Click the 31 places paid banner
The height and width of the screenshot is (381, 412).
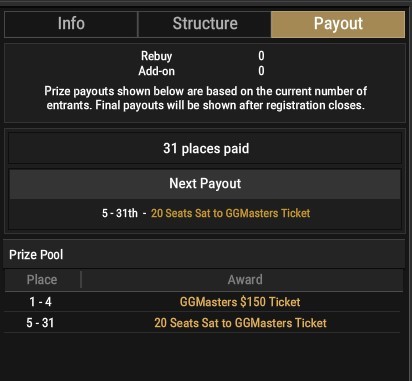206,148
